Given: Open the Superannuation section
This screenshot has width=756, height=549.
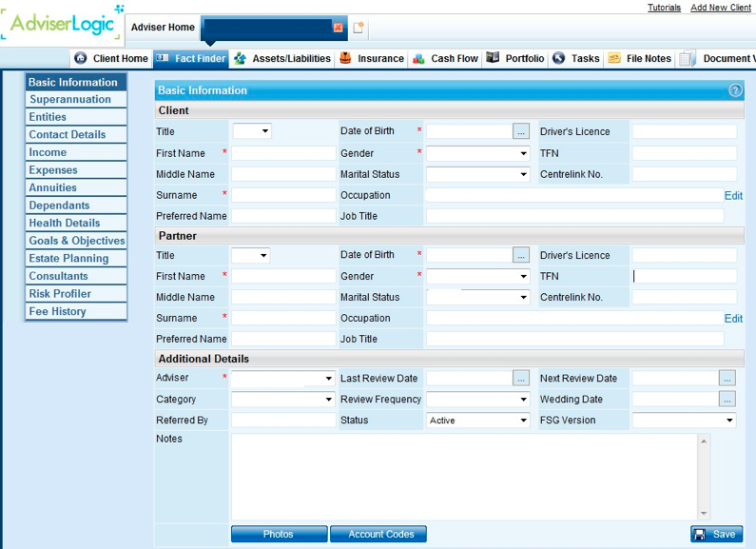Looking at the screenshot, I should pyautogui.click(x=76, y=99).
